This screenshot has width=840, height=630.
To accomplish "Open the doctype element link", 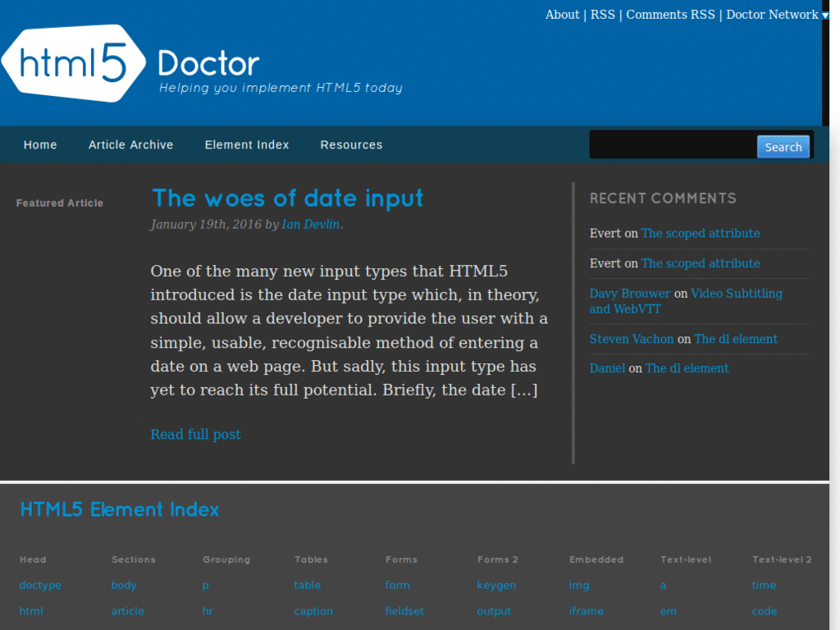I will pyautogui.click(x=40, y=585).
